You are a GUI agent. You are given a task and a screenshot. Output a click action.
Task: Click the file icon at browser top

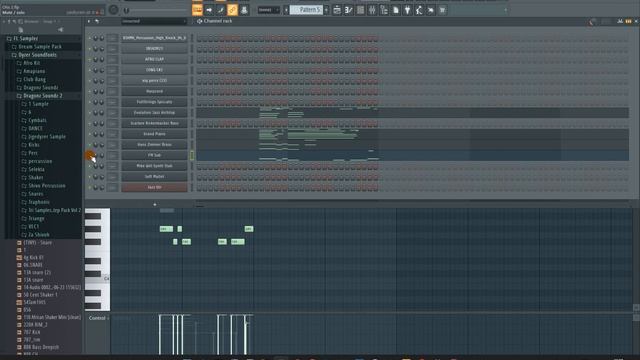pyautogui.click(x=21, y=30)
